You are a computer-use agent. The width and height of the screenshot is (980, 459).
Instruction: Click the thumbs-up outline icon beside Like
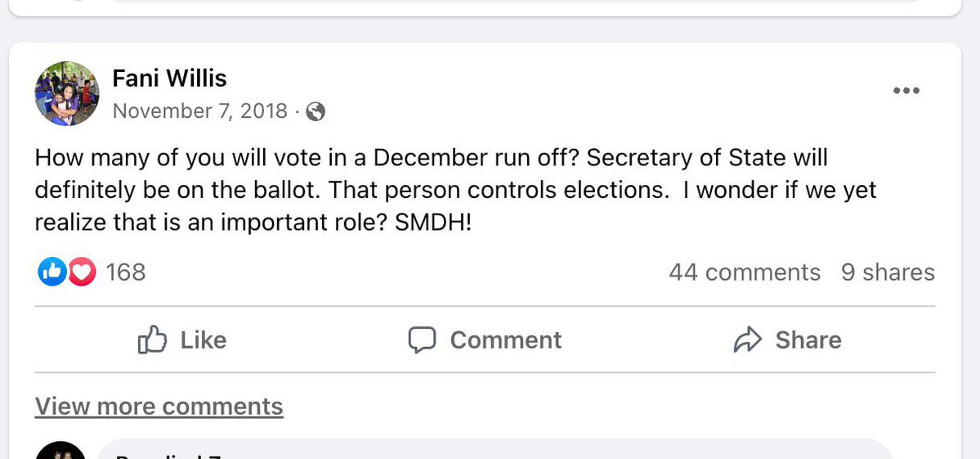point(153,340)
